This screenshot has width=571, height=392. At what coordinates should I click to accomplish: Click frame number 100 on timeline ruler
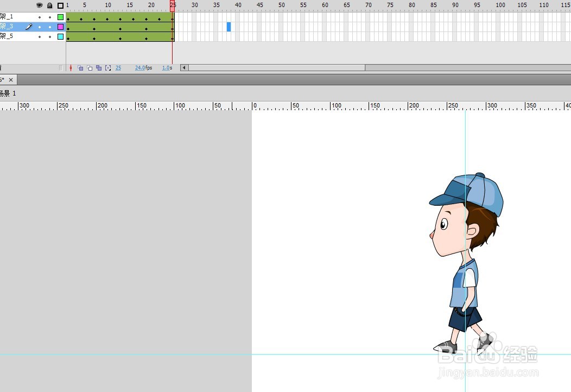500,5
